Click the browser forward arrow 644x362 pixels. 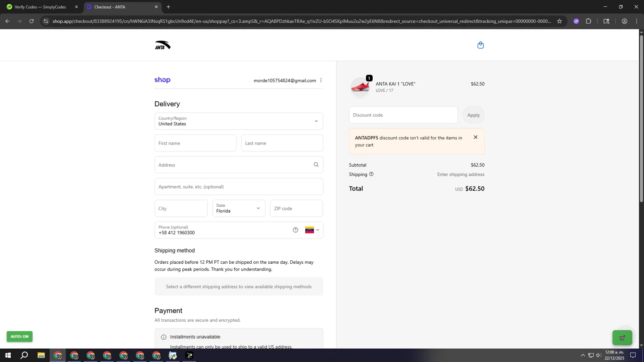coord(19,21)
